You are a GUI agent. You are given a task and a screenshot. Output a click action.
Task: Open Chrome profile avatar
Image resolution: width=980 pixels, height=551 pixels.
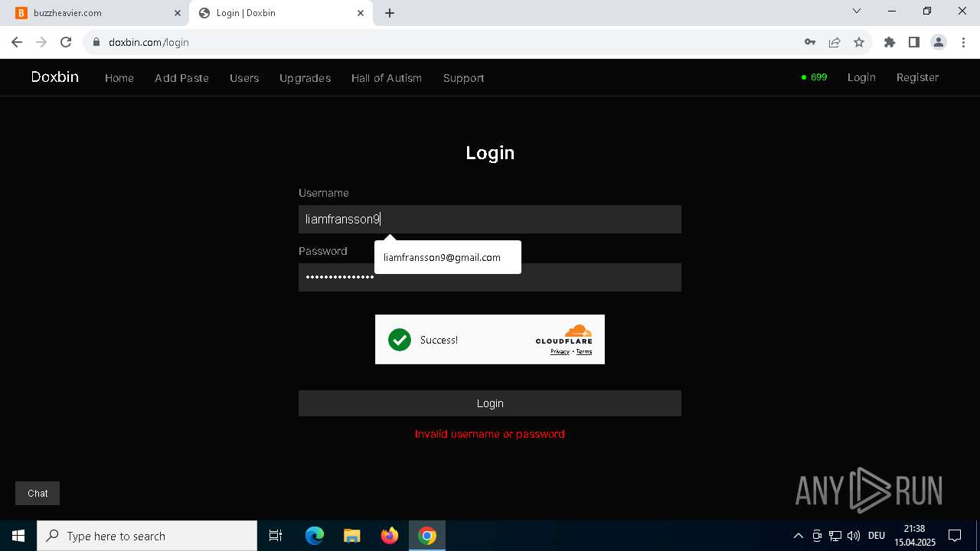point(939,42)
